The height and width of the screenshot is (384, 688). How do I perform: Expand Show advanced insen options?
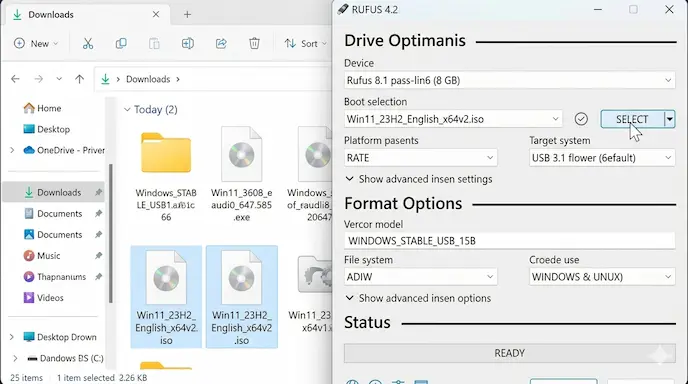[418, 298]
